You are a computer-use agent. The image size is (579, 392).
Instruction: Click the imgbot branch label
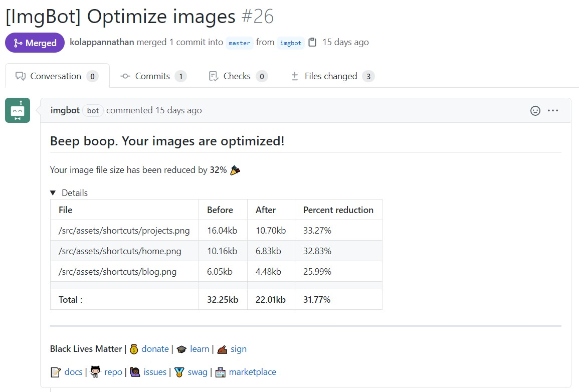click(x=291, y=43)
